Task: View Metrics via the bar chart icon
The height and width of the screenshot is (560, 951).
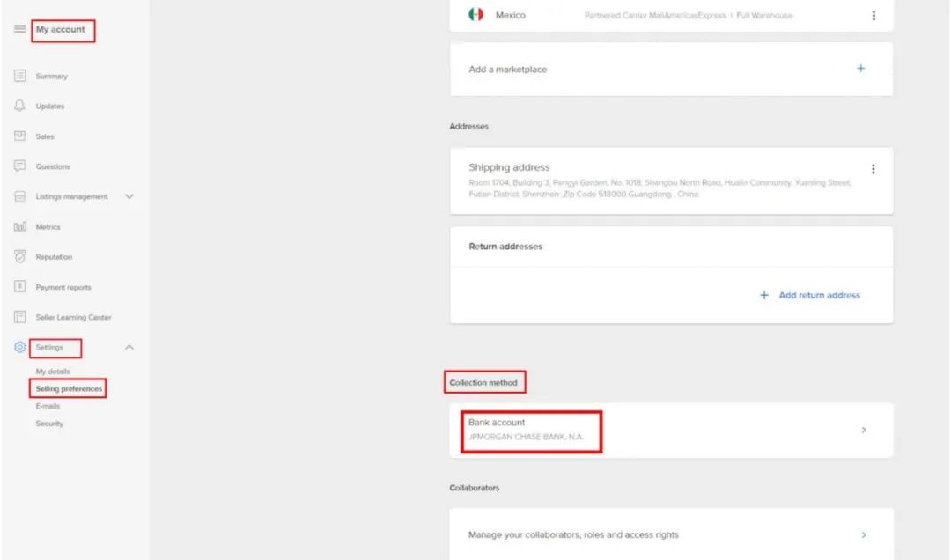Action: pyautogui.click(x=19, y=226)
